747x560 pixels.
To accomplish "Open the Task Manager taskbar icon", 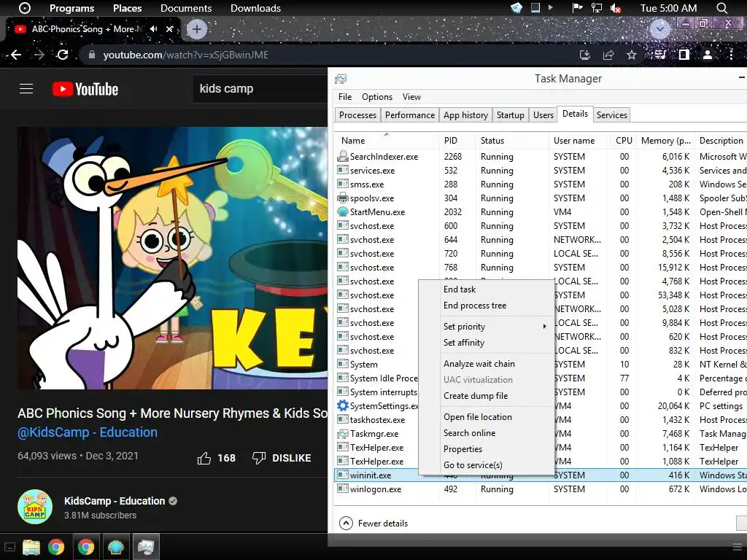I will (x=145, y=547).
